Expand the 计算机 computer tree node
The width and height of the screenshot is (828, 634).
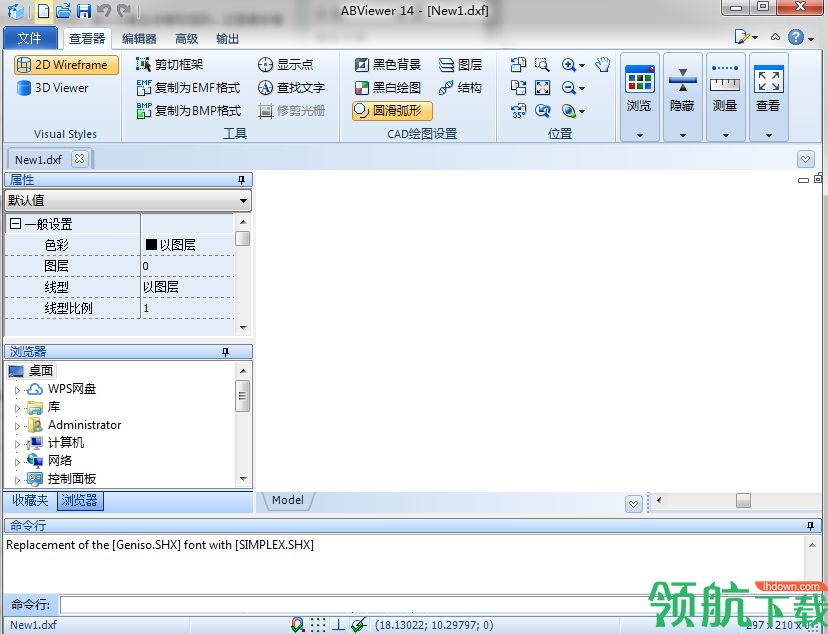[x=17, y=444]
